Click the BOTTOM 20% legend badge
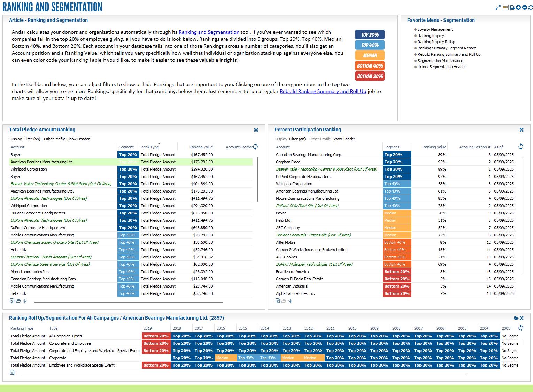This screenshot has width=533, height=392. click(370, 76)
